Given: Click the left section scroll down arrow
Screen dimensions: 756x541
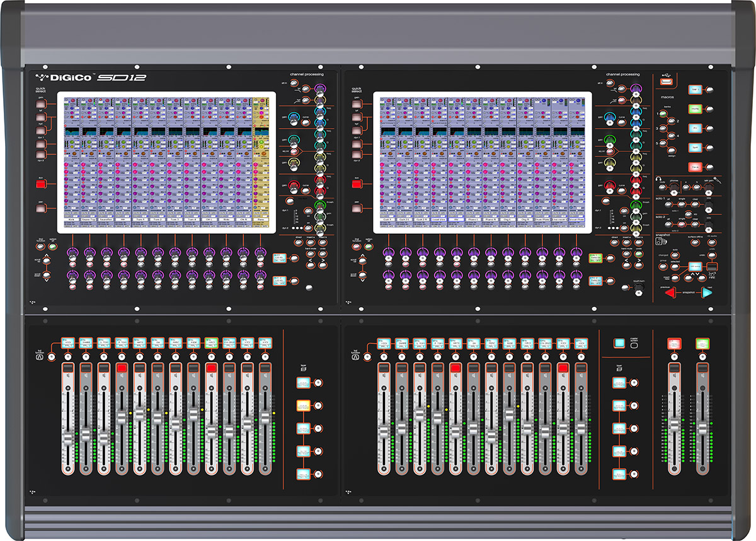Looking at the screenshot, I should pos(47,274).
